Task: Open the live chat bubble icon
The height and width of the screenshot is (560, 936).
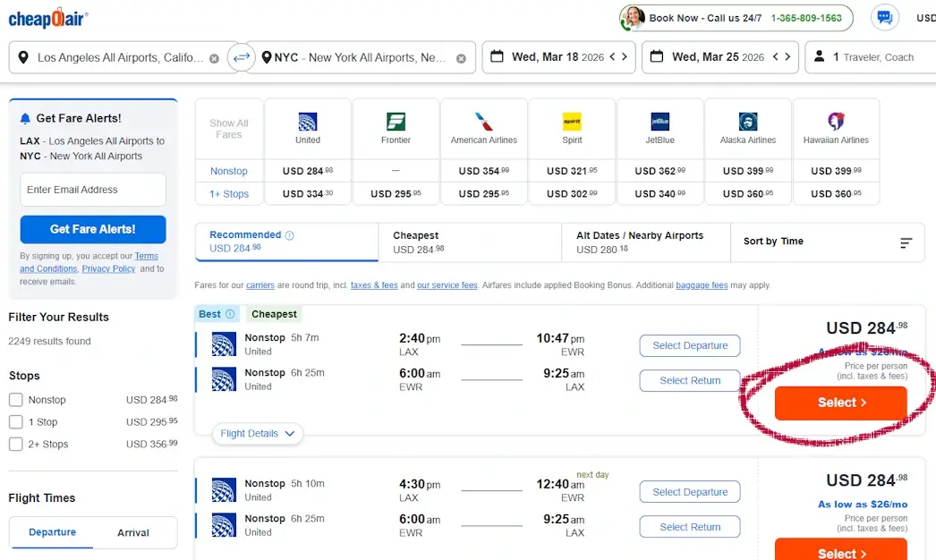Action: click(x=884, y=18)
